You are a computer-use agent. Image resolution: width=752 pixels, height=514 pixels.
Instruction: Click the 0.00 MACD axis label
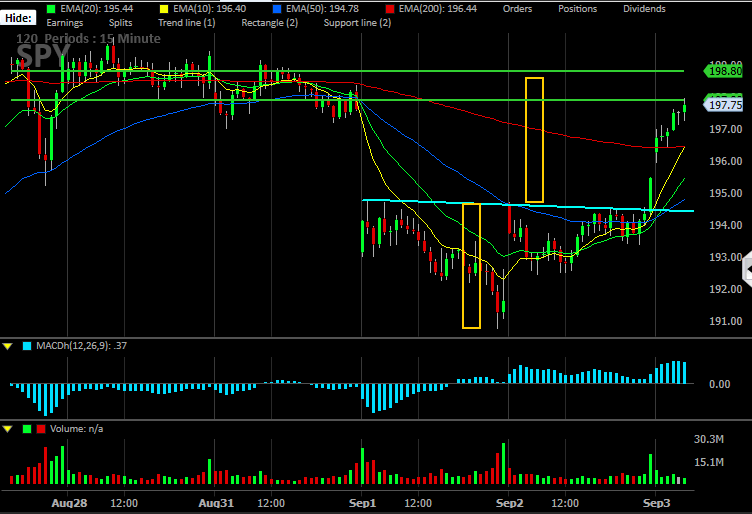pos(719,384)
